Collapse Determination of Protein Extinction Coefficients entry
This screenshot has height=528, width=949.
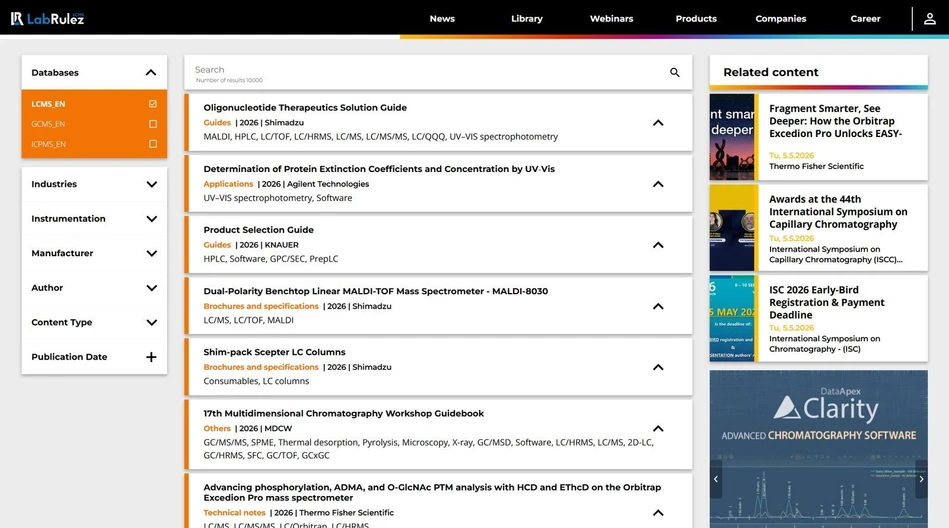(658, 183)
